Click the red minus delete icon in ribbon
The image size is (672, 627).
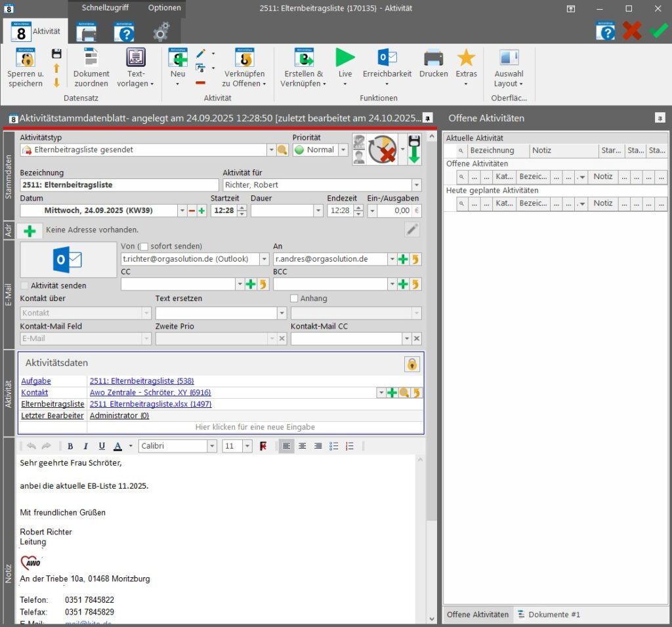click(200, 83)
